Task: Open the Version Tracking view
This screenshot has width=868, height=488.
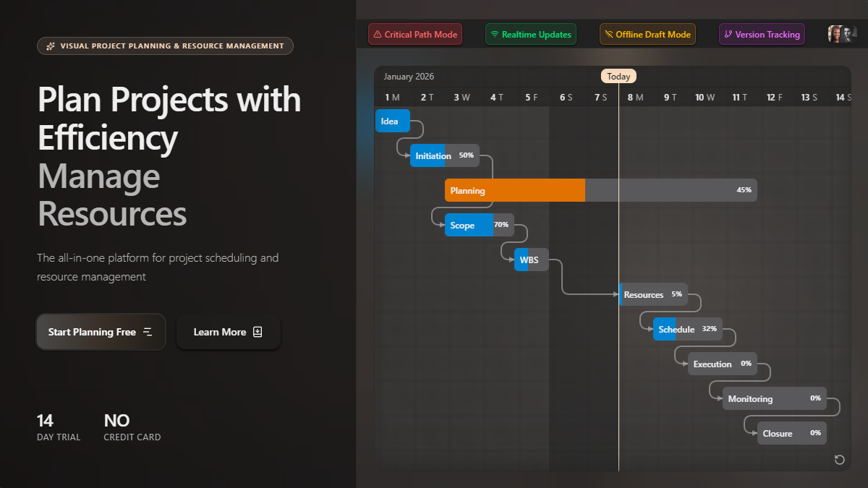Action: pyautogui.click(x=762, y=33)
